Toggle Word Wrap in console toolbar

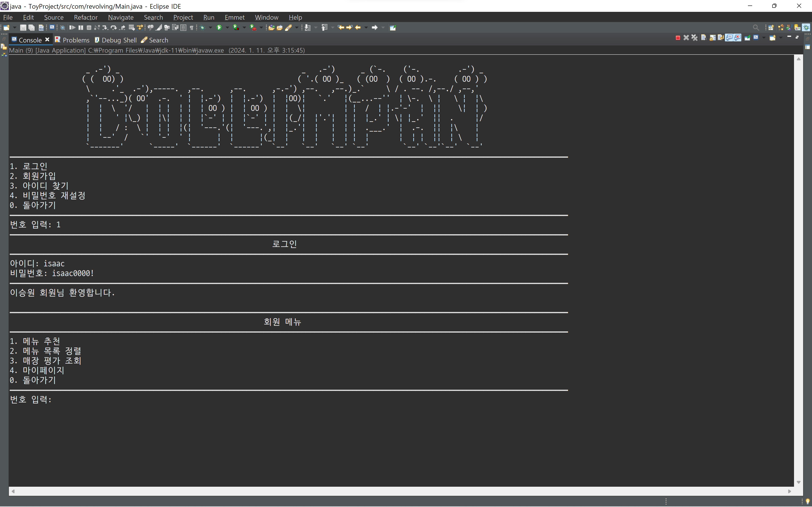(721, 38)
